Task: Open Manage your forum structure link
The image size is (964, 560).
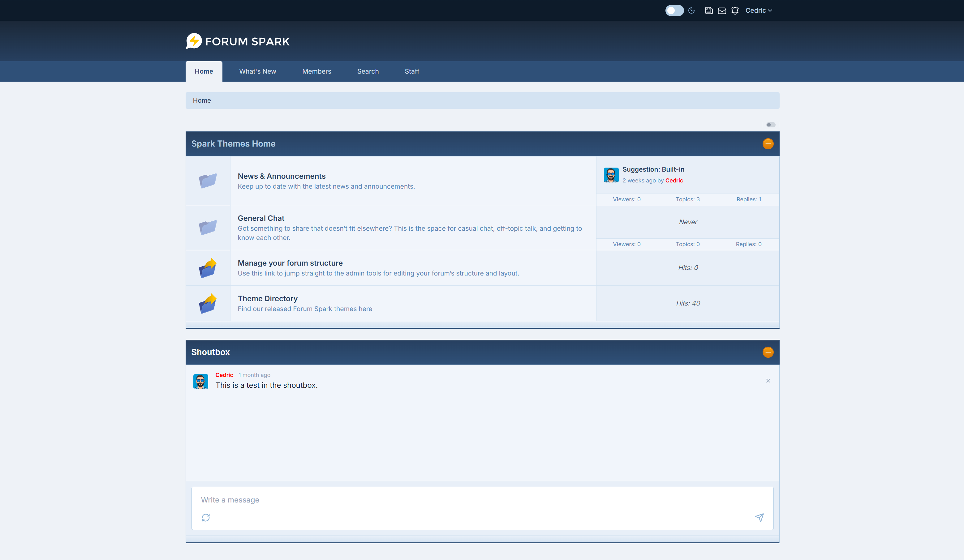Action: (x=290, y=263)
